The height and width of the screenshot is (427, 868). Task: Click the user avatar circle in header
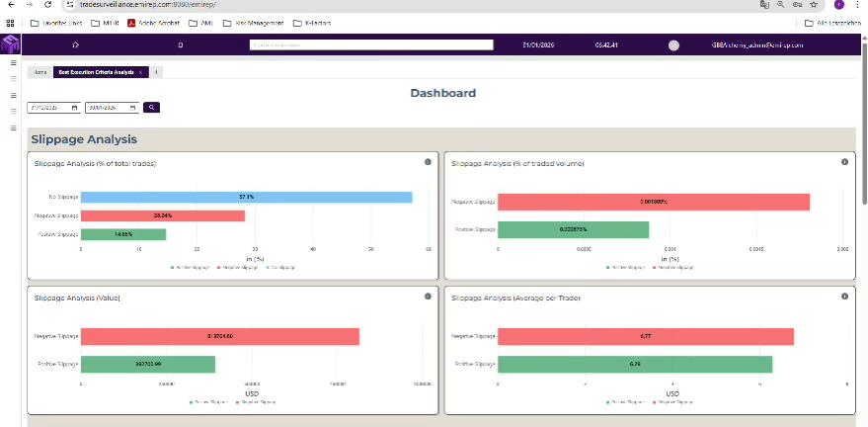(673, 45)
